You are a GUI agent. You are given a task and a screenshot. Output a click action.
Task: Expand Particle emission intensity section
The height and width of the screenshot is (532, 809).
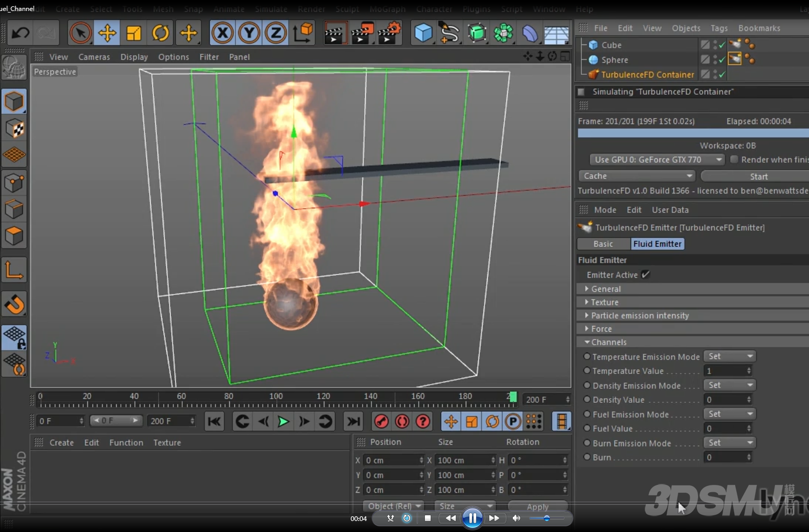point(693,315)
